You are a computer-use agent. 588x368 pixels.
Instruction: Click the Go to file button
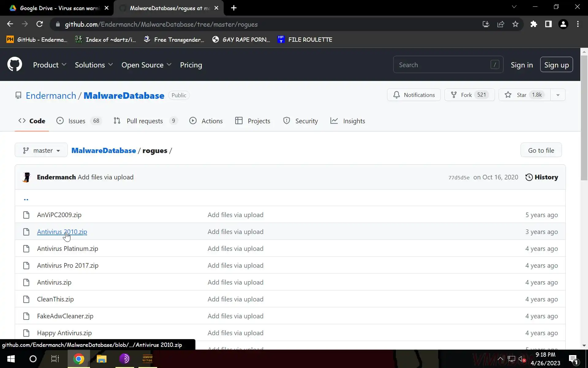coord(541,150)
